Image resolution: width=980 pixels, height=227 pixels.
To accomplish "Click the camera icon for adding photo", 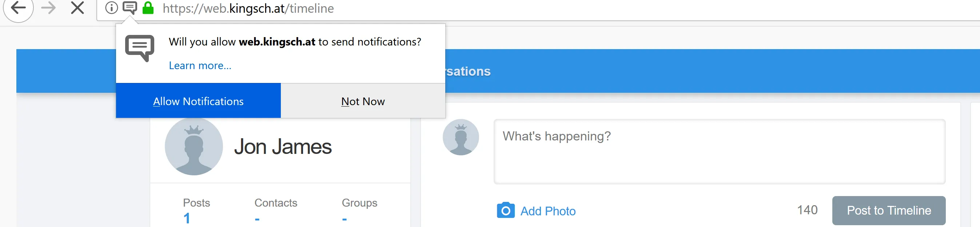I will click(506, 210).
